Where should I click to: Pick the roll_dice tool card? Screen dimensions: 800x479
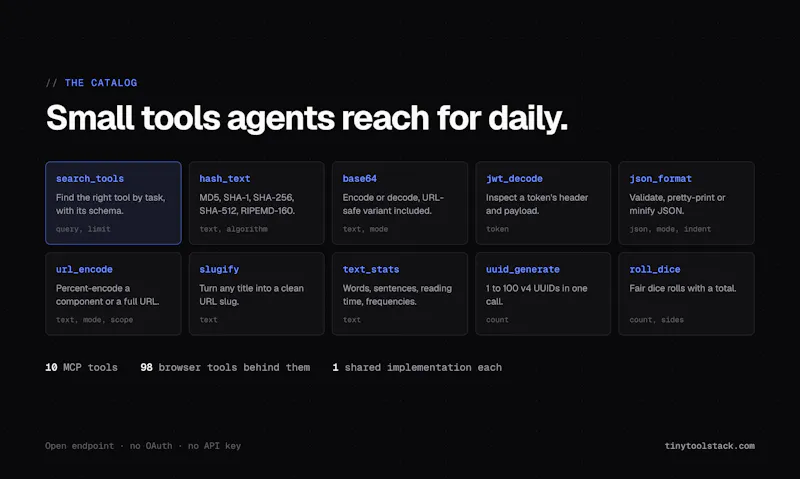[687, 294]
